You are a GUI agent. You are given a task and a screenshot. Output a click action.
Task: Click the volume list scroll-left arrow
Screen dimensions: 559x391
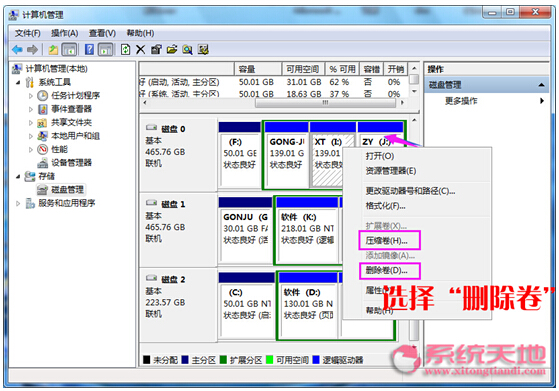point(144,103)
